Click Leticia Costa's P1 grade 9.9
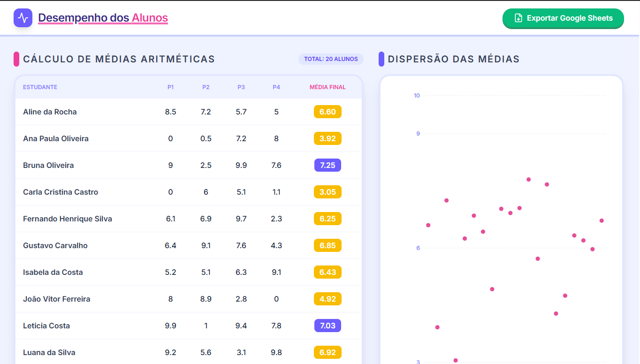This screenshot has width=640, height=364. point(171,326)
